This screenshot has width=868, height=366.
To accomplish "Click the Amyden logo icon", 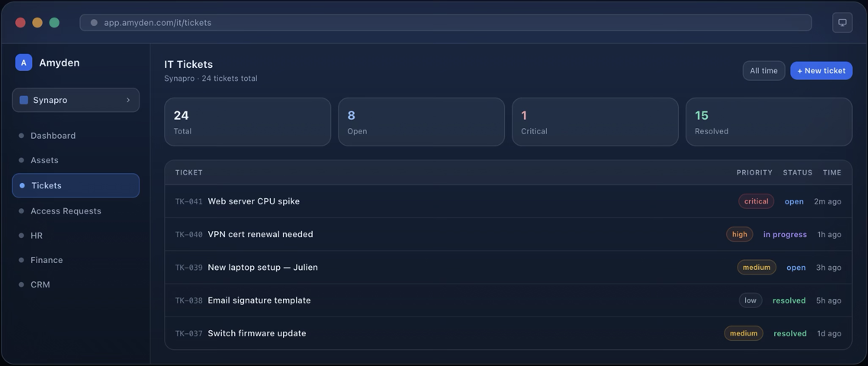I will tap(24, 63).
